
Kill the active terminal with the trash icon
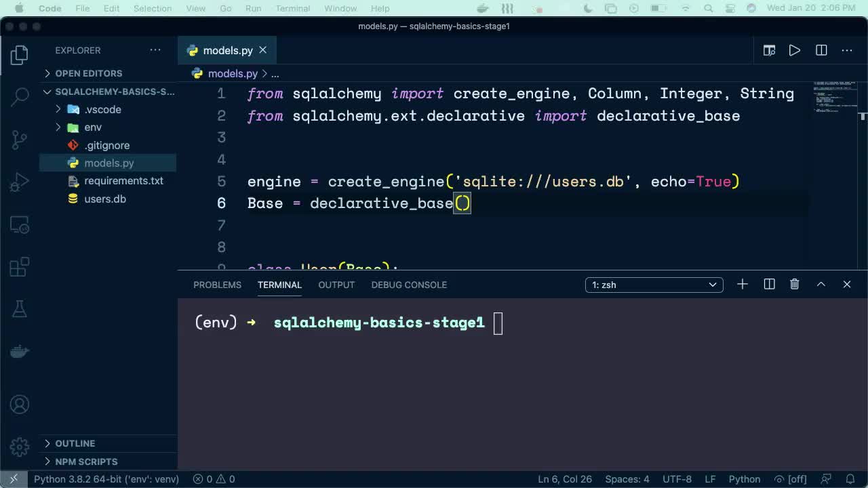coord(794,284)
